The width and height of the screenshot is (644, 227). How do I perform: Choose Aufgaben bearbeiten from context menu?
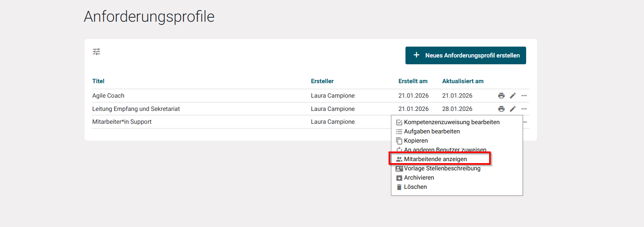point(432,131)
